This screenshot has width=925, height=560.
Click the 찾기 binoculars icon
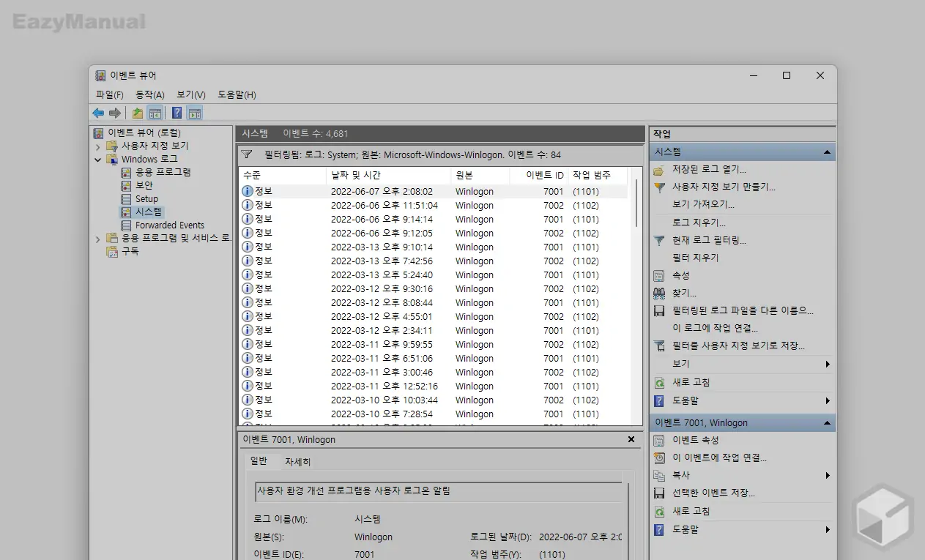point(659,293)
